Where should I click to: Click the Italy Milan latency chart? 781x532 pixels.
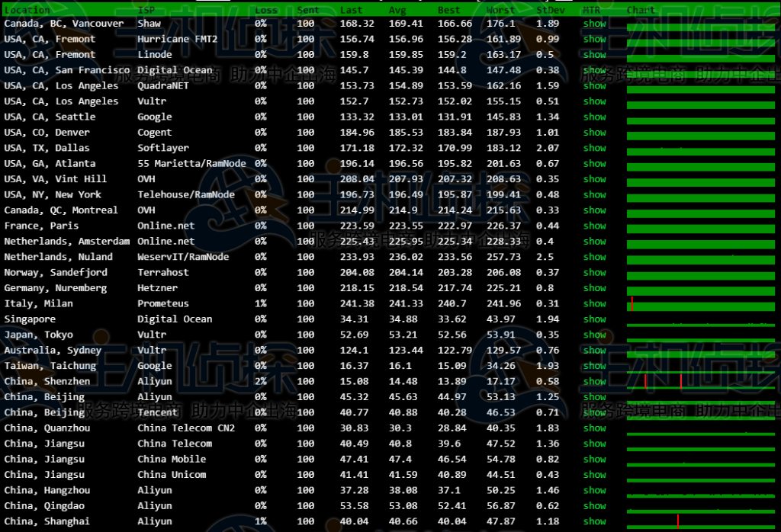click(x=701, y=303)
